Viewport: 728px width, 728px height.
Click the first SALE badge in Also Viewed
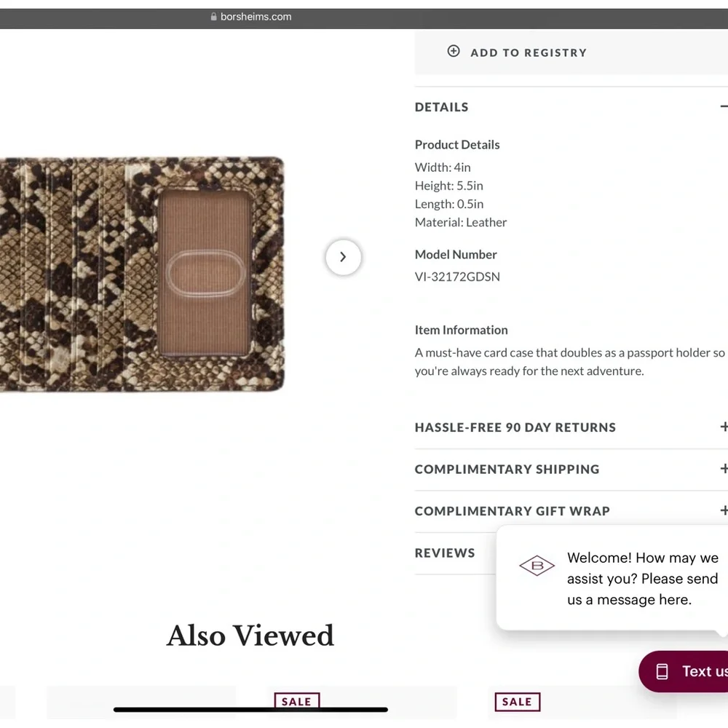point(297,701)
